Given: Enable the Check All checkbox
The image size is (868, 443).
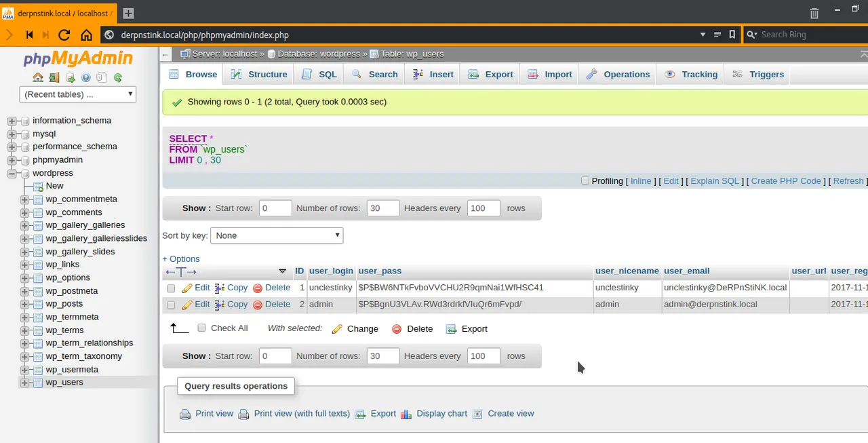Looking at the screenshot, I should click(x=201, y=328).
